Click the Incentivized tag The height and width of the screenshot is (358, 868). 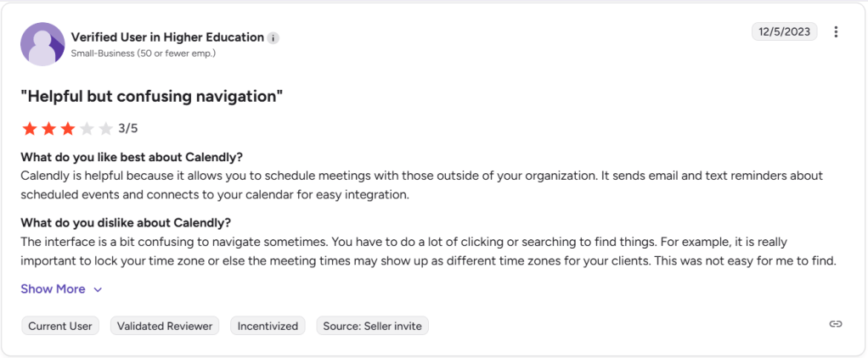pyautogui.click(x=268, y=326)
